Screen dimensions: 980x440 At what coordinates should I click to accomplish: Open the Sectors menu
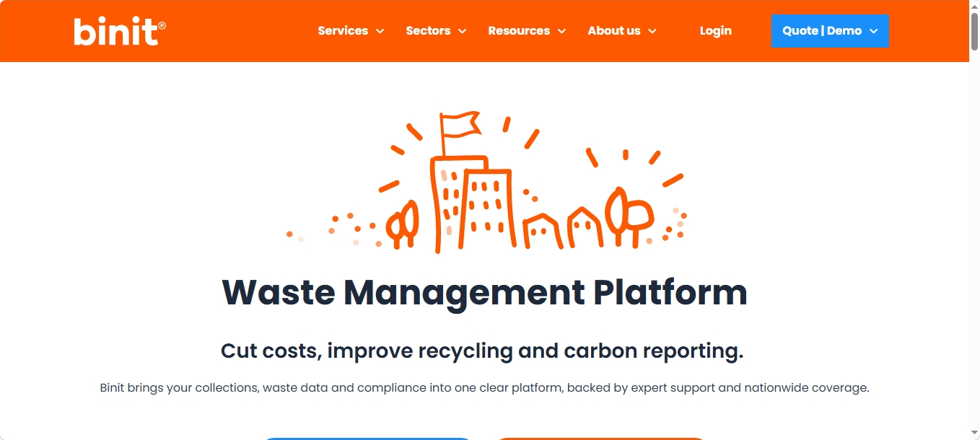pos(428,31)
